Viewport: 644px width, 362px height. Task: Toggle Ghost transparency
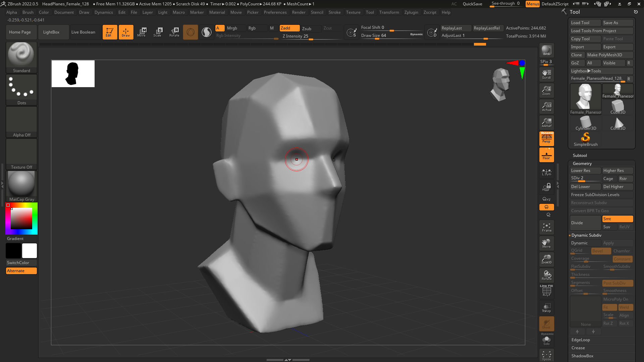pyautogui.click(x=546, y=324)
